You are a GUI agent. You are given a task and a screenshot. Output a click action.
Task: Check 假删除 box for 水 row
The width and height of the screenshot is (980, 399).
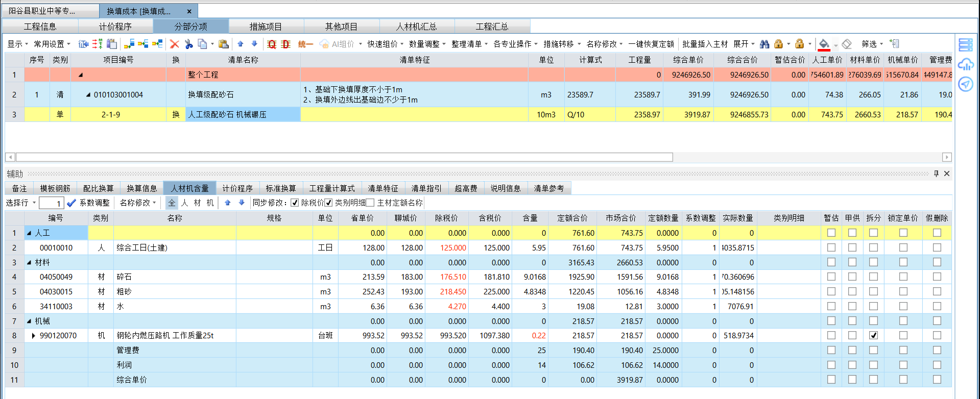click(x=937, y=306)
